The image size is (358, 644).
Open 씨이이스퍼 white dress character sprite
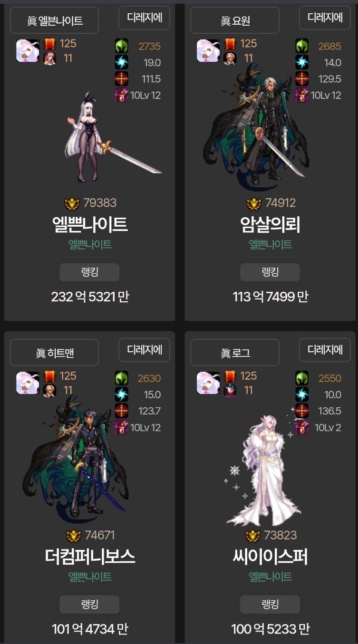pos(264,469)
